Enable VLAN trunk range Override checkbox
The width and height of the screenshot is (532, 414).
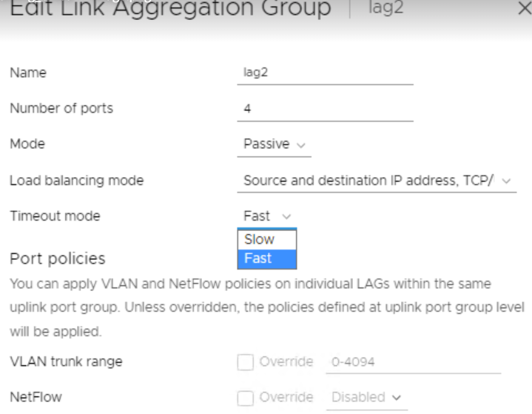pyautogui.click(x=246, y=362)
